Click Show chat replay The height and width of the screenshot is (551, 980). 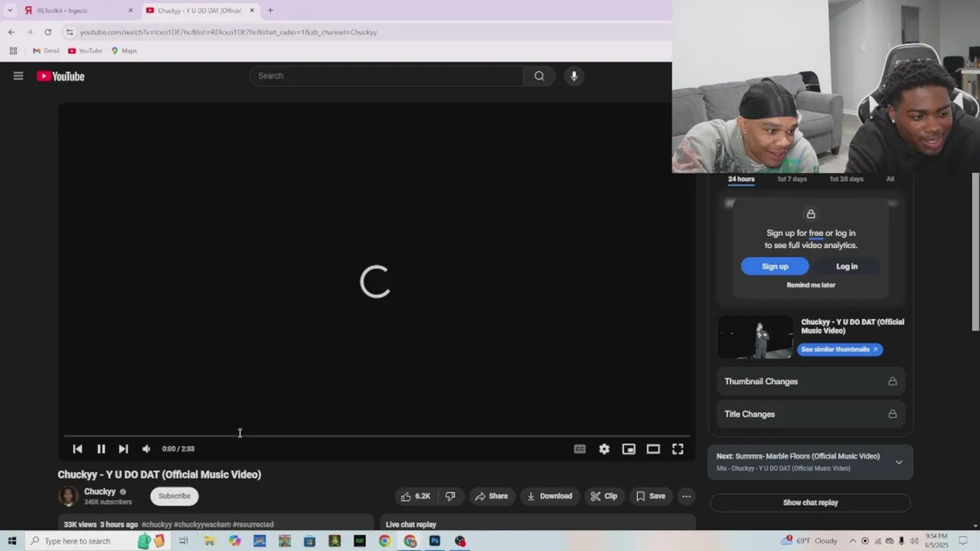tap(810, 503)
